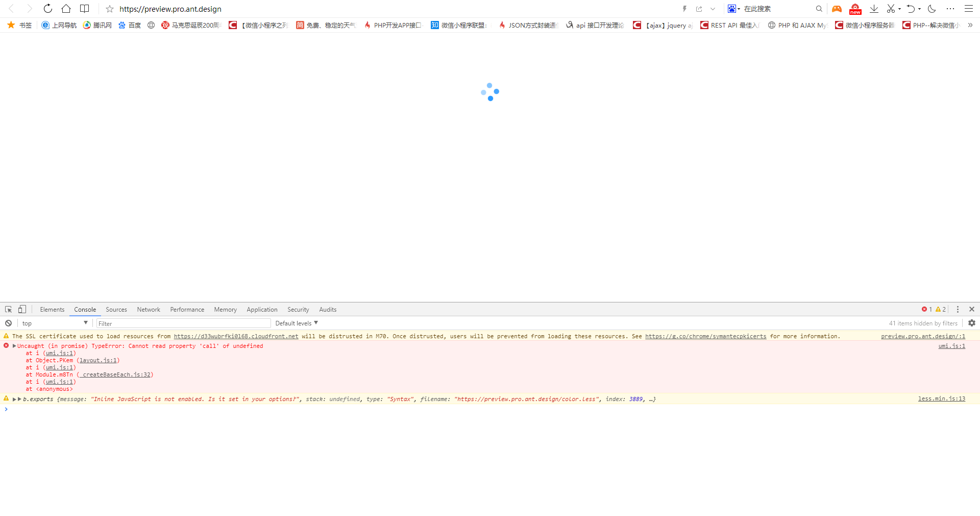
Task: Click the share icon in the address bar
Action: (699, 9)
